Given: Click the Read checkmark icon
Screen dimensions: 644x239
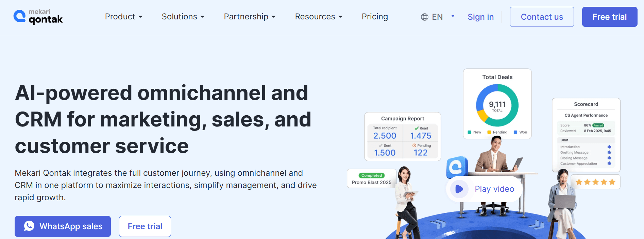Looking at the screenshot, I should click(417, 128).
